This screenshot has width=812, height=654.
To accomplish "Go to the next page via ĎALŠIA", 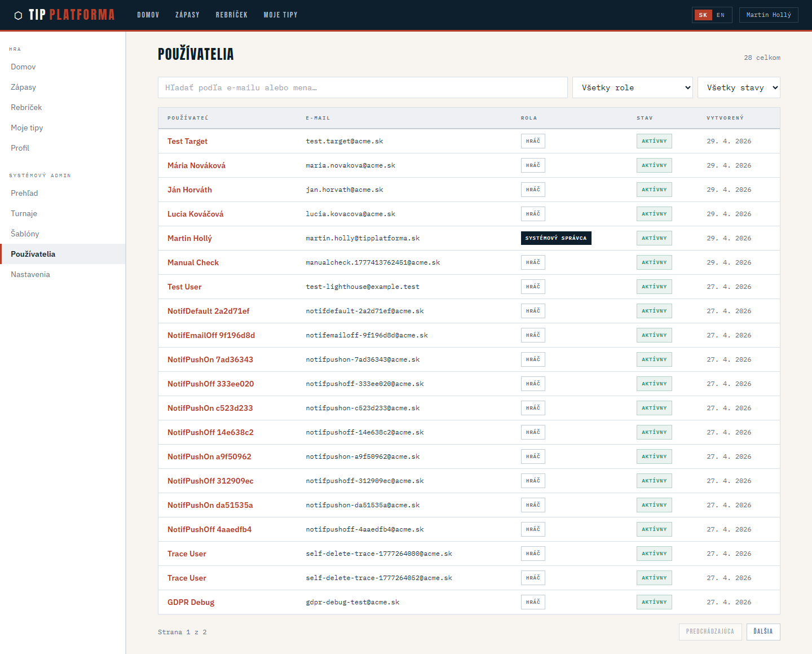I will pos(763,632).
